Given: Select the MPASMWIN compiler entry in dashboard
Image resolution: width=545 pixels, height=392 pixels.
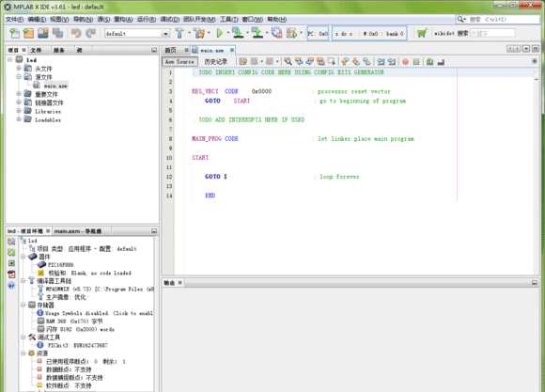Looking at the screenshot, I should pyautogui.click(x=100, y=289).
